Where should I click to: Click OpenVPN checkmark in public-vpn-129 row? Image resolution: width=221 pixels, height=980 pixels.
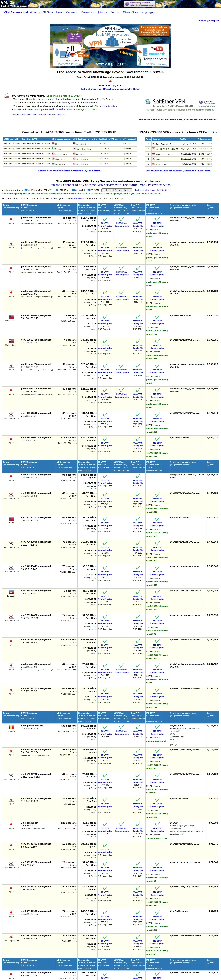[x=138, y=220]
